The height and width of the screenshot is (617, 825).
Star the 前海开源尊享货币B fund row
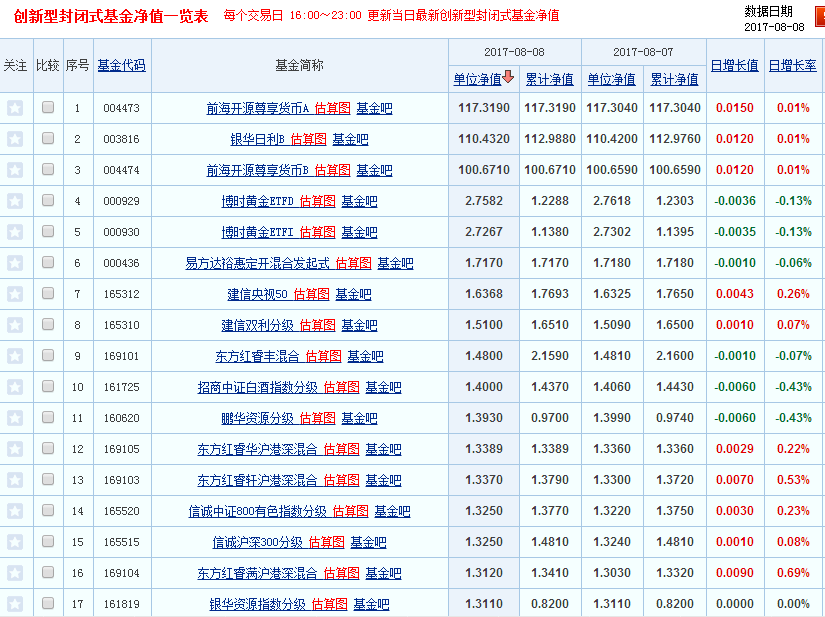pos(15,170)
